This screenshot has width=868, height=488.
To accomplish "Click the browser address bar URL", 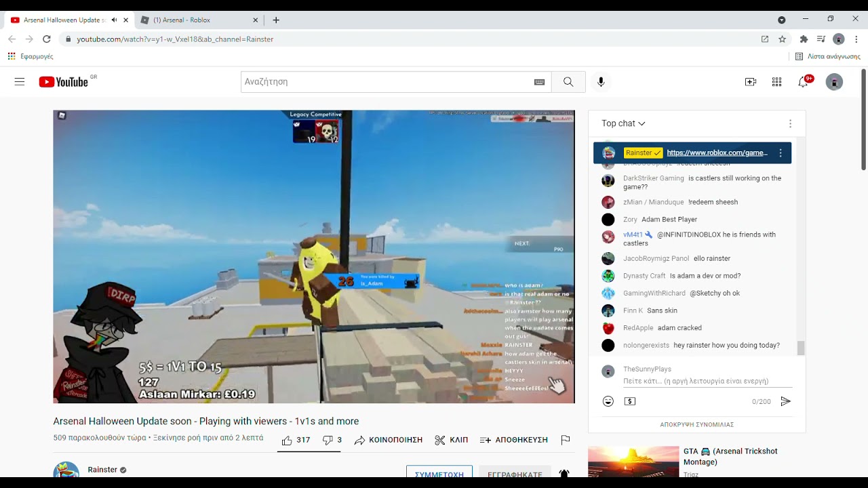I will point(175,39).
